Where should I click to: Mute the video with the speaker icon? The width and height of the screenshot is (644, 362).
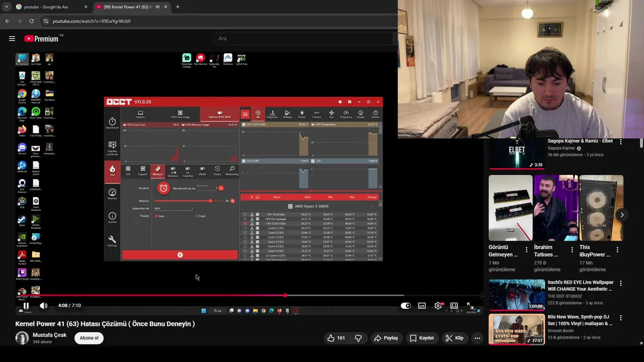point(44,306)
